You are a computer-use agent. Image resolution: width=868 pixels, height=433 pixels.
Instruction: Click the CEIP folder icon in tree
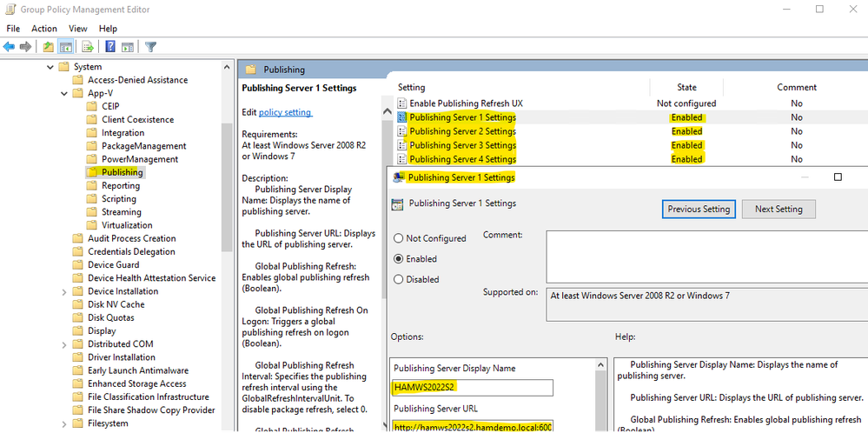pyautogui.click(x=92, y=106)
